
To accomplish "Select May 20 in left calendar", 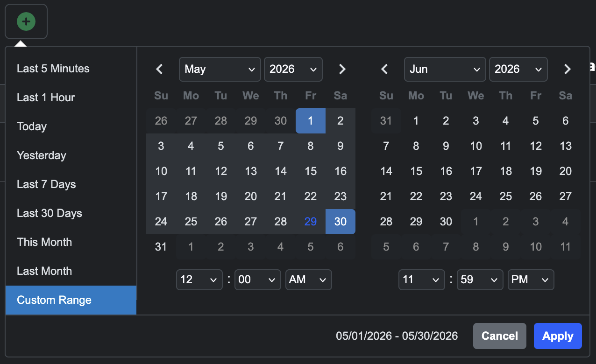I will pos(251,196).
